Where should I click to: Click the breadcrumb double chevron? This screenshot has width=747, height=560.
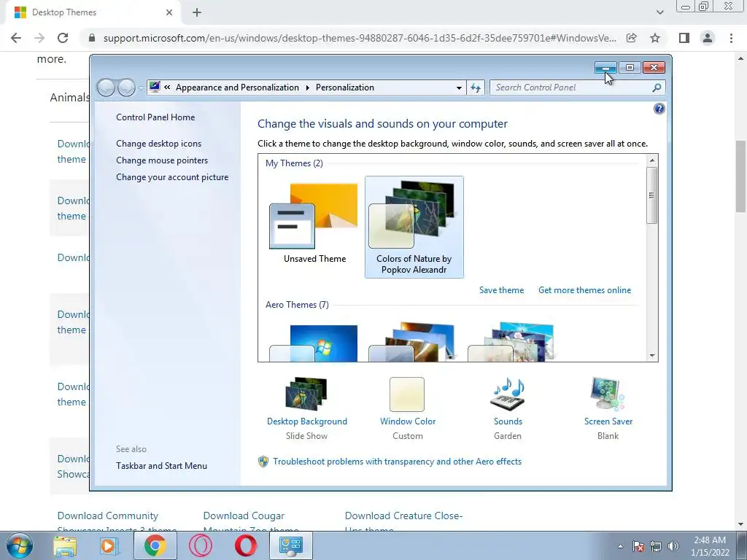pyautogui.click(x=167, y=87)
